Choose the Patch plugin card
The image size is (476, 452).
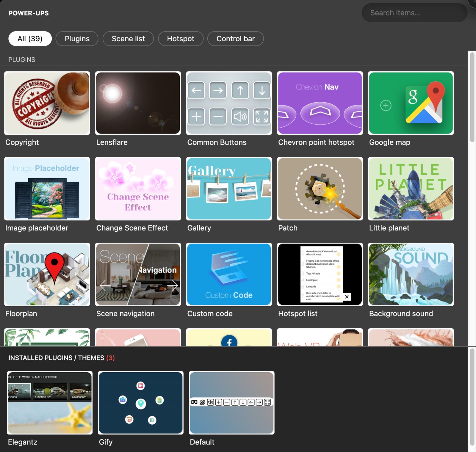point(320,189)
